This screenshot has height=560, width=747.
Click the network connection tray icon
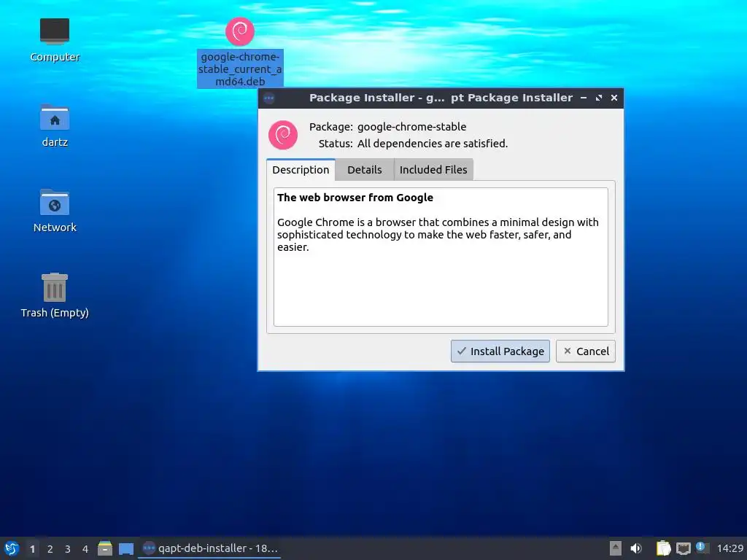[x=683, y=548]
